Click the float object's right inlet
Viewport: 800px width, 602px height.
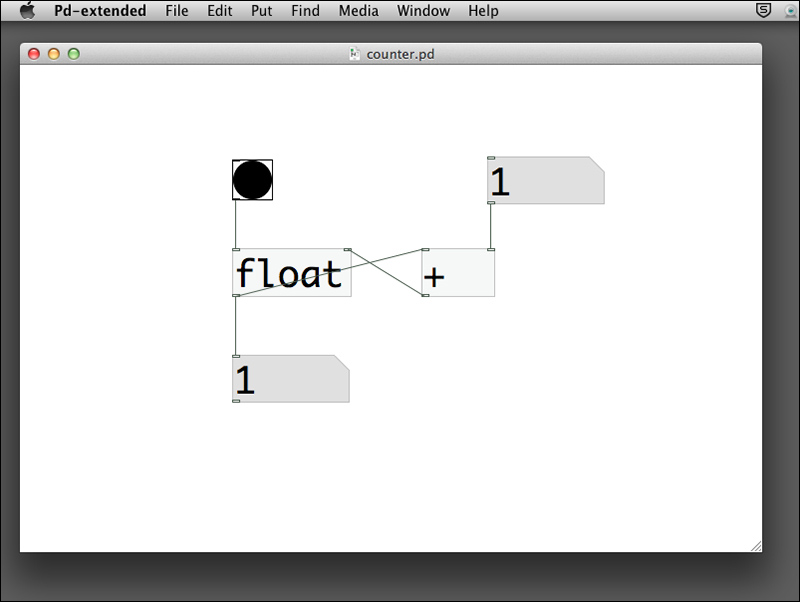click(347, 249)
